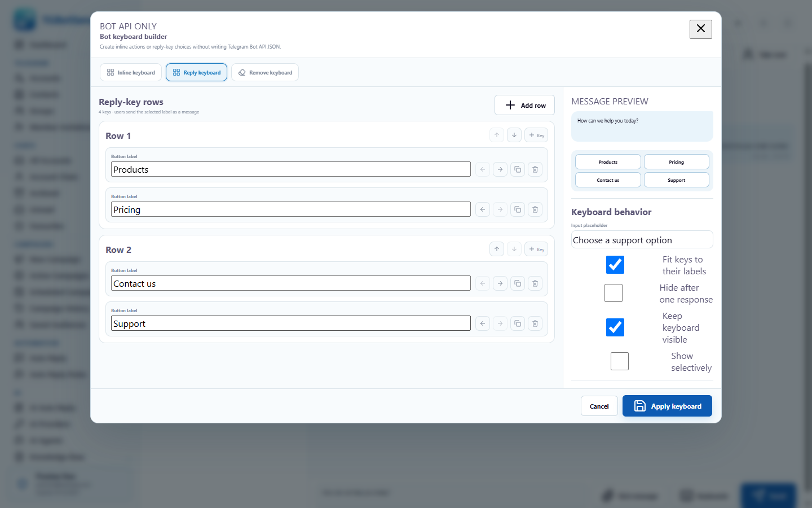Open the Remove keyboard tab
The width and height of the screenshot is (812, 508).
pos(265,72)
